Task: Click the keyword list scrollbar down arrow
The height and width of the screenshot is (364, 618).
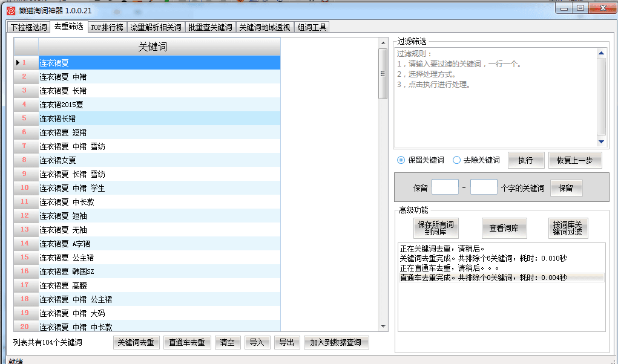Action: click(383, 327)
